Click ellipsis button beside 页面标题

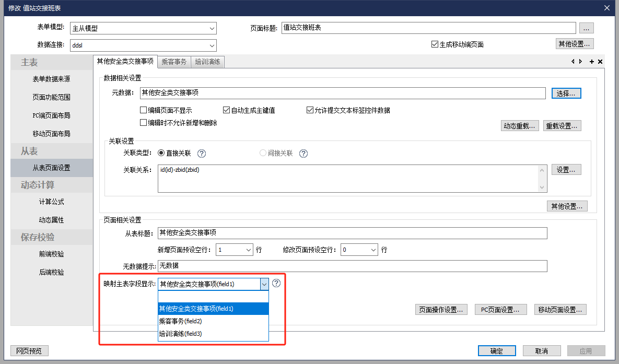pos(587,28)
